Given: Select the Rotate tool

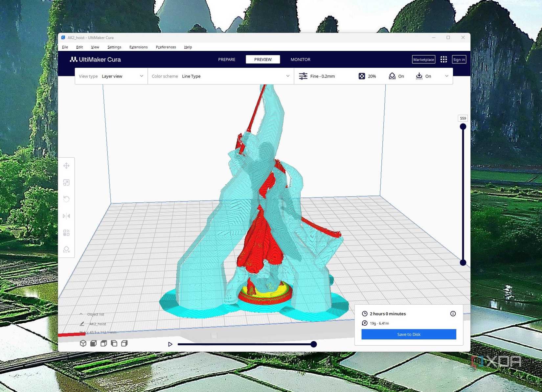Looking at the screenshot, I should point(67,199).
